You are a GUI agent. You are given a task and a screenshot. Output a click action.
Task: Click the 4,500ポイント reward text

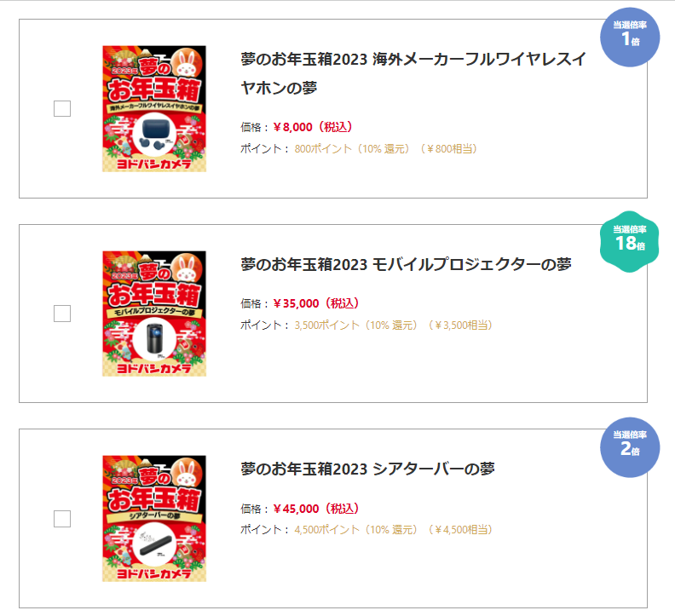click(x=328, y=530)
